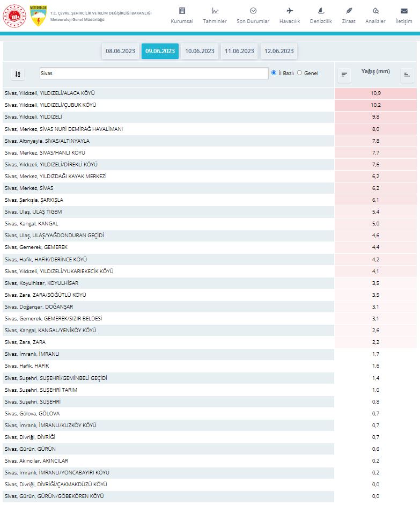Click the Kurumsal building icon

point(182,11)
